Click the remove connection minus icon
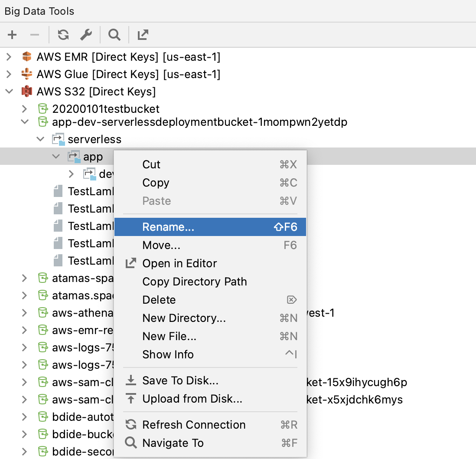This screenshot has height=459, width=476. click(x=35, y=35)
